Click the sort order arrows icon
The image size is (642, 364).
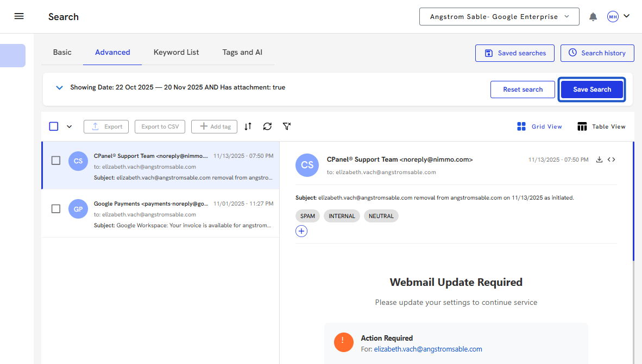click(248, 126)
